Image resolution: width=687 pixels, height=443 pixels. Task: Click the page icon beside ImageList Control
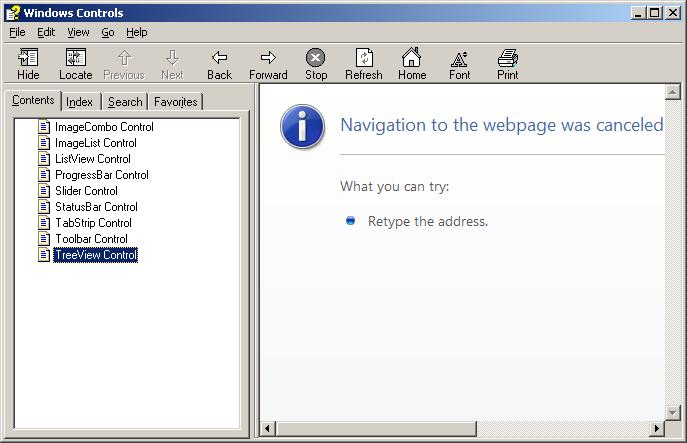[x=44, y=142]
